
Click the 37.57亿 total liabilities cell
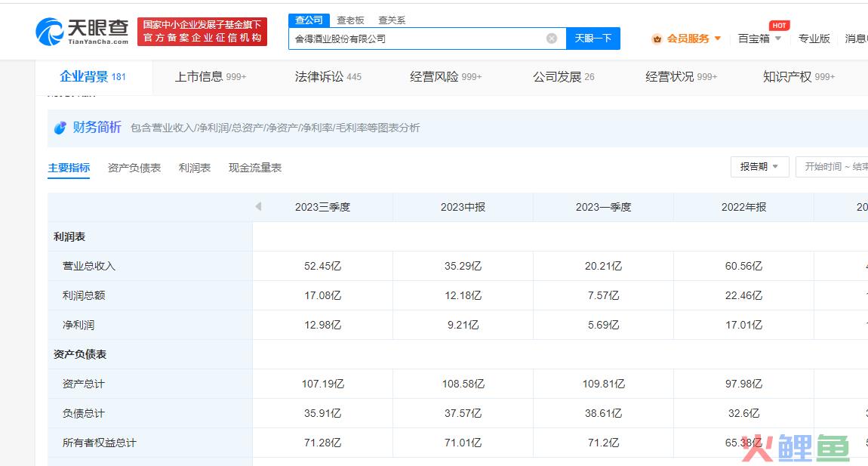[x=463, y=413]
